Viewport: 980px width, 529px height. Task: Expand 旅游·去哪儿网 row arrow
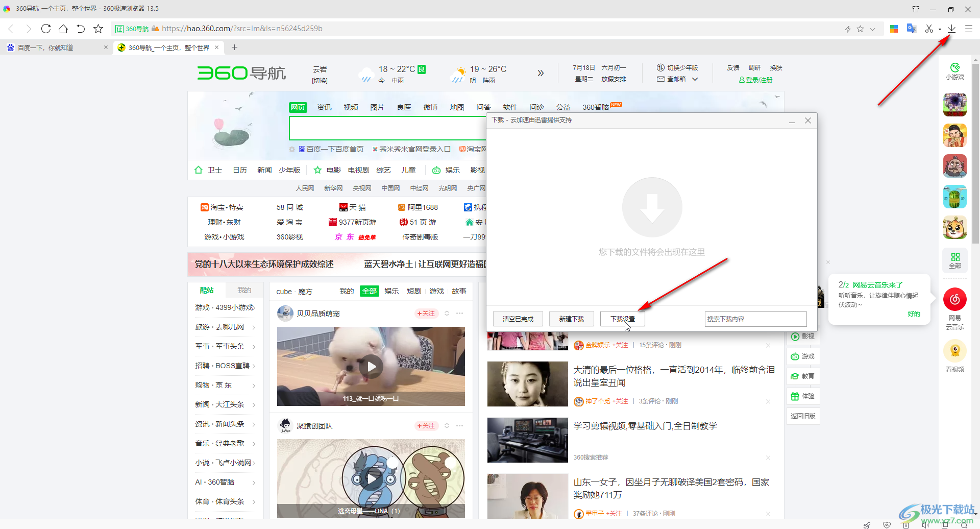(254, 327)
